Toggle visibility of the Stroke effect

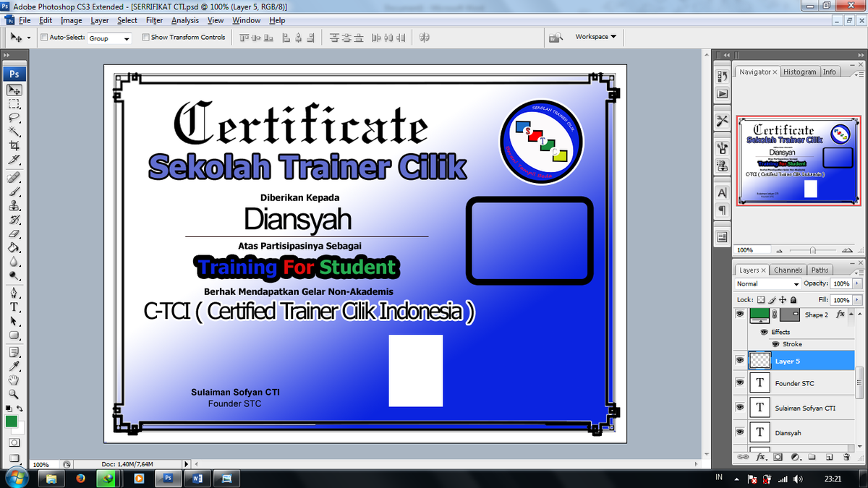coord(775,343)
